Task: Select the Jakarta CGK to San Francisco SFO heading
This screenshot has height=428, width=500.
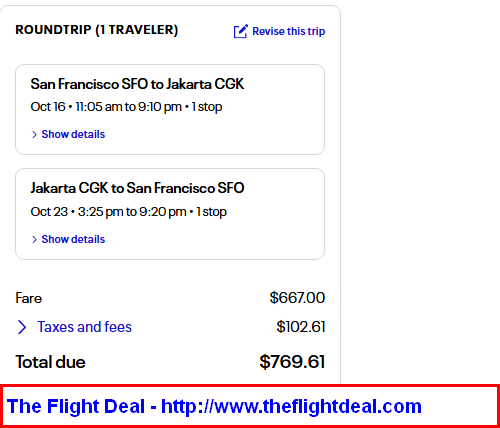Action: click(x=137, y=188)
